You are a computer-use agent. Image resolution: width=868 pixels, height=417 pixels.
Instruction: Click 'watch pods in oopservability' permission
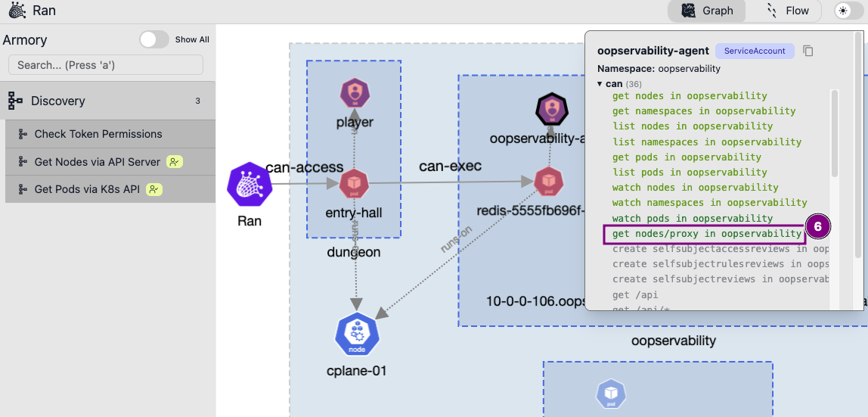pyautogui.click(x=693, y=218)
